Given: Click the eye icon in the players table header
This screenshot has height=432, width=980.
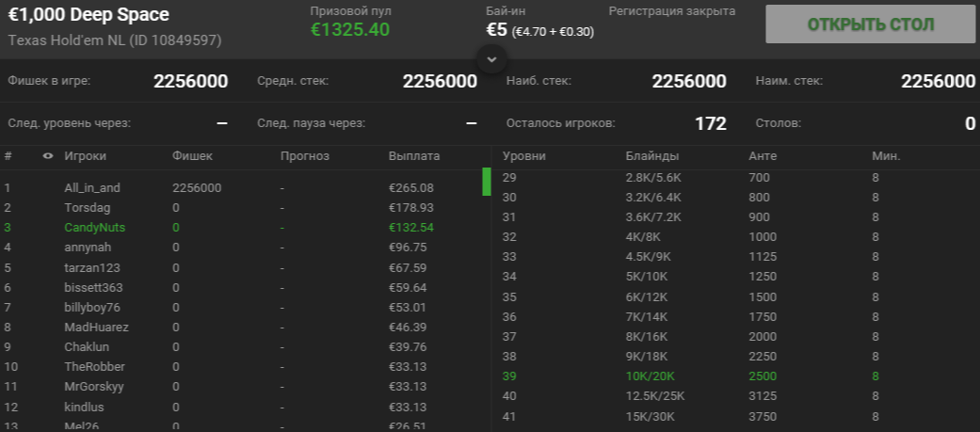Looking at the screenshot, I should (x=48, y=156).
